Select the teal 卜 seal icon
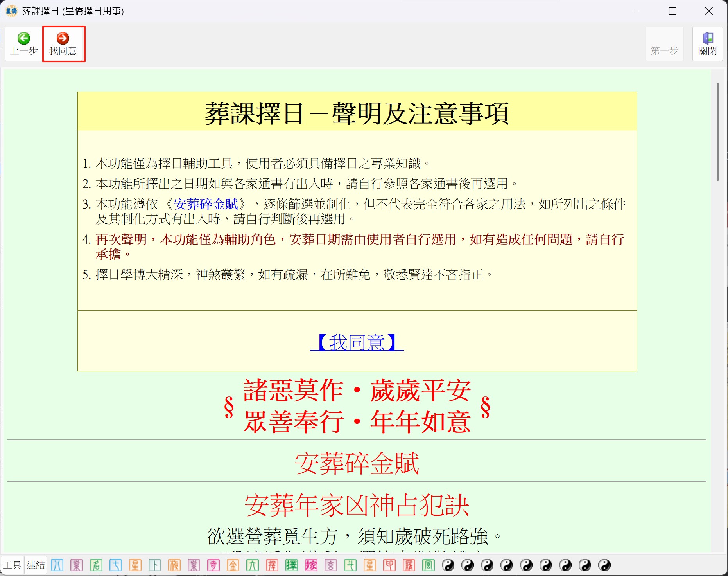This screenshot has height=576, width=728. coord(155,565)
